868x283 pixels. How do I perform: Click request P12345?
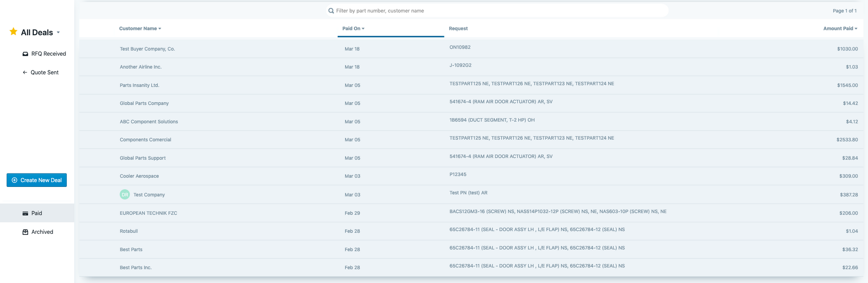coord(458,175)
